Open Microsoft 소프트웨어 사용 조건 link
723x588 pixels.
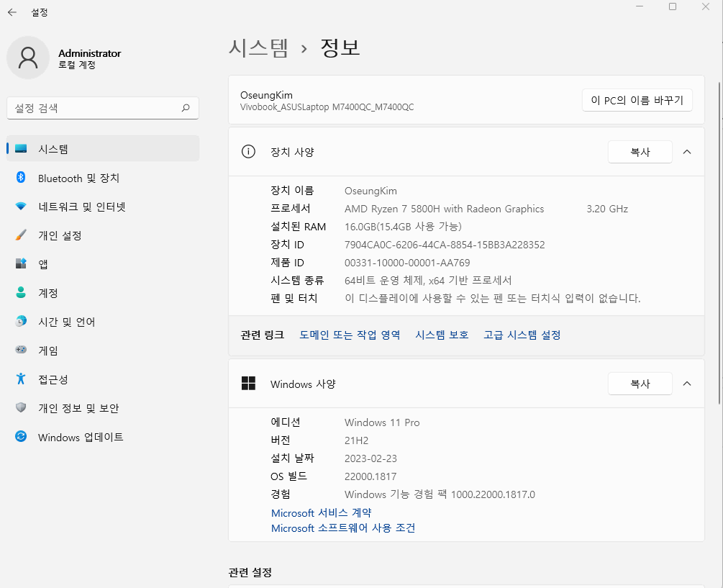coord(343,528)
